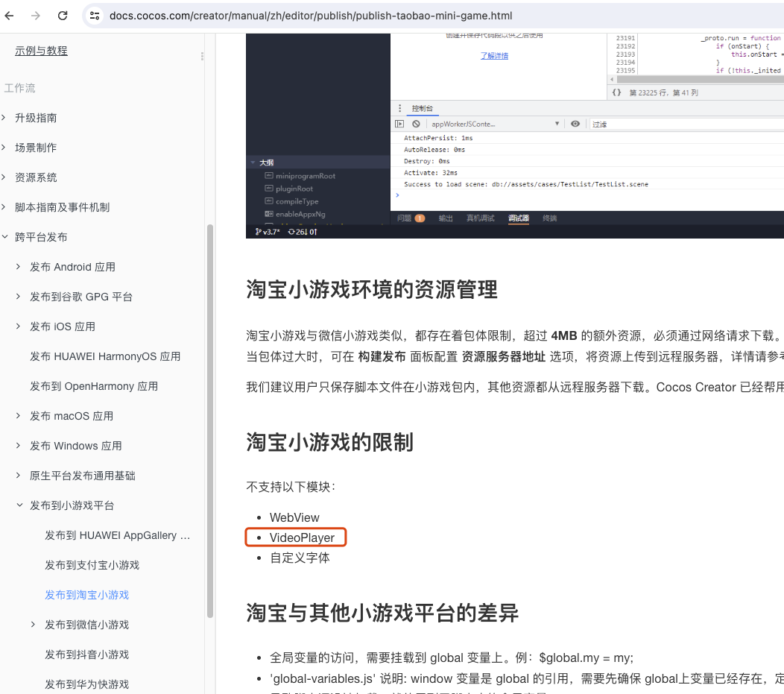This screenshot has height=694, width=784.
Task: Open the 示例与教程 link in sidebar
Action: pos(41,51)
